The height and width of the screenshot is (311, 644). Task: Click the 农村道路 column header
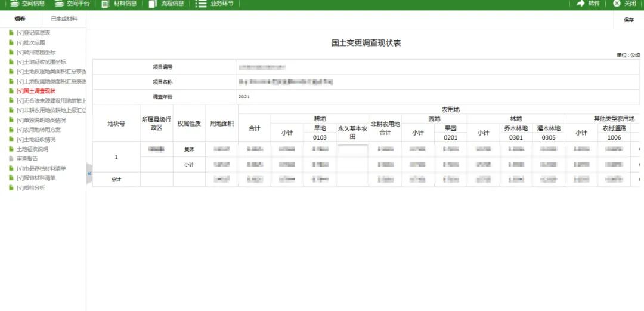click(x=614, y=128)
